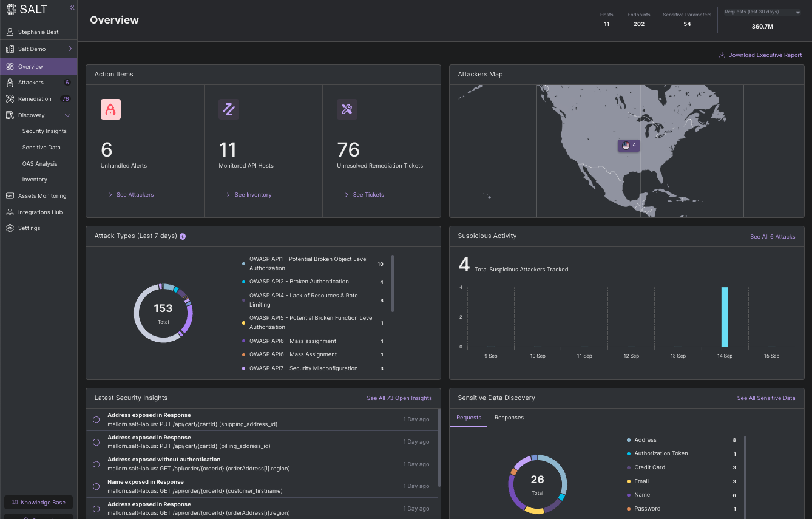
Task: Open the Knowledge Base button
Action: (x=38, y=503)
